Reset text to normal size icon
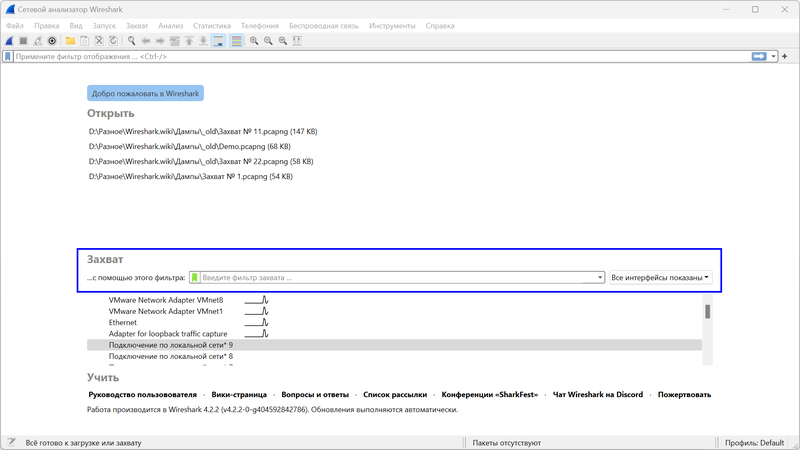 coord(283,41)
